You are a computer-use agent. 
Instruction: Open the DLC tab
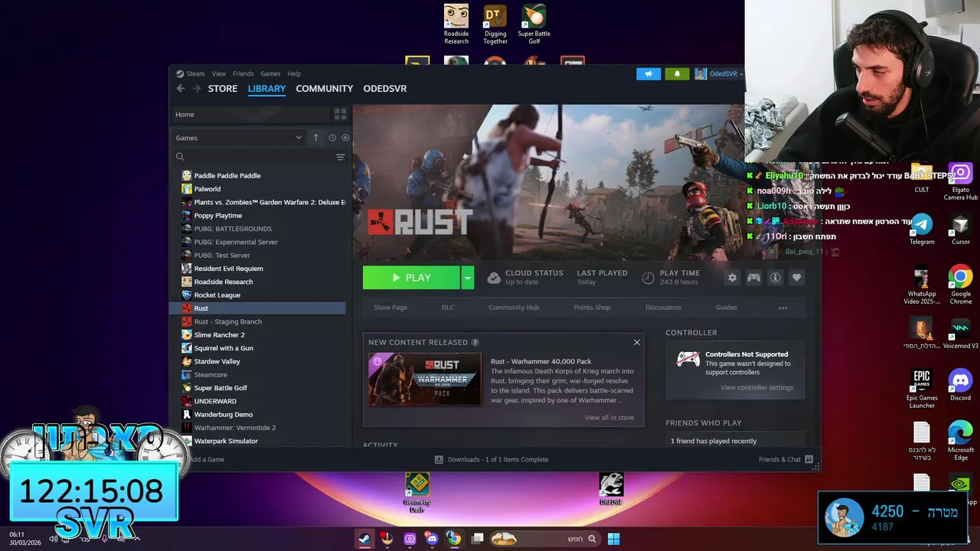(x=448, y=308)
